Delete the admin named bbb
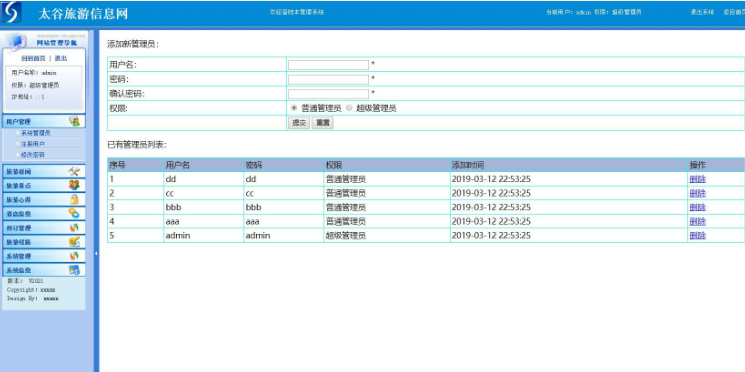Viewport: 745px width, 372px height. 697,208
